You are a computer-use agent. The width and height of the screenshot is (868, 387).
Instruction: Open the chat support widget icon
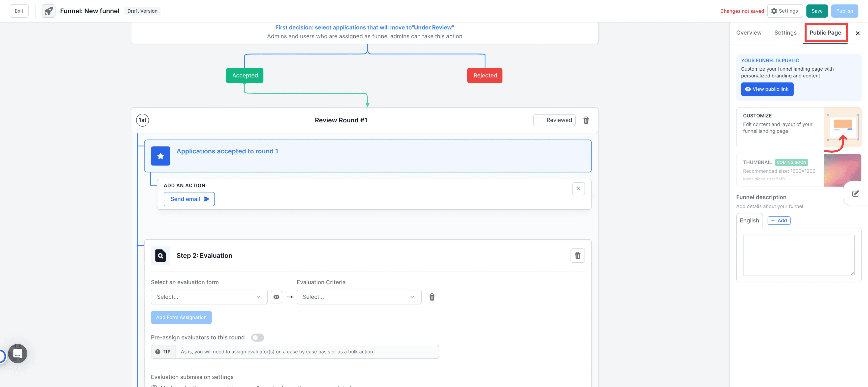[18, 353]
